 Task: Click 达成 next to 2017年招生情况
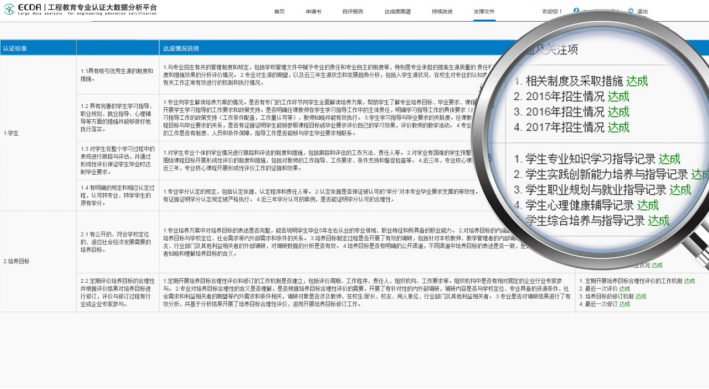[x=618, y=127]
